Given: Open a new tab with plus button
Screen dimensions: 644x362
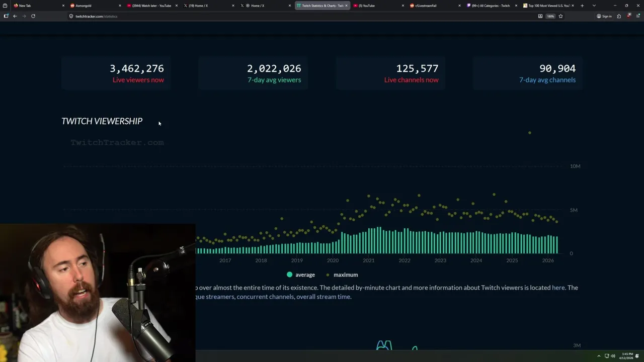Looking at the screenshot, I should (582, 6).
